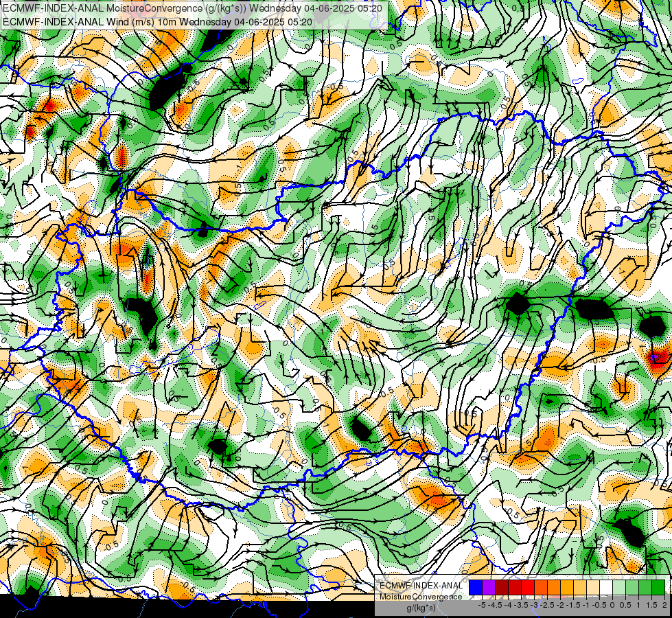Viewport: 672px width, 618px height.
Task: Choose the light green swatch between 0.5 and 1
Action: tap(632, 588)
